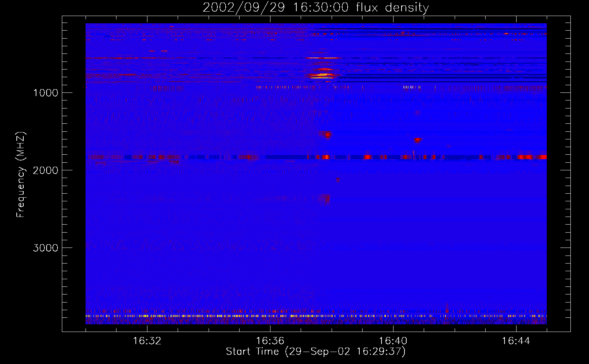Select the "16:44" time tick label
589x364 pixels.
(x=516, y=341)
